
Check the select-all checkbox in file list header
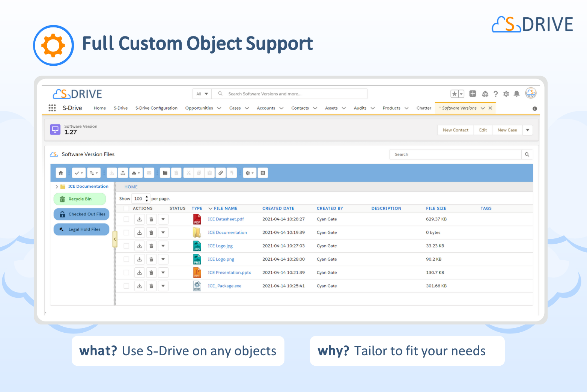(126, 208)
